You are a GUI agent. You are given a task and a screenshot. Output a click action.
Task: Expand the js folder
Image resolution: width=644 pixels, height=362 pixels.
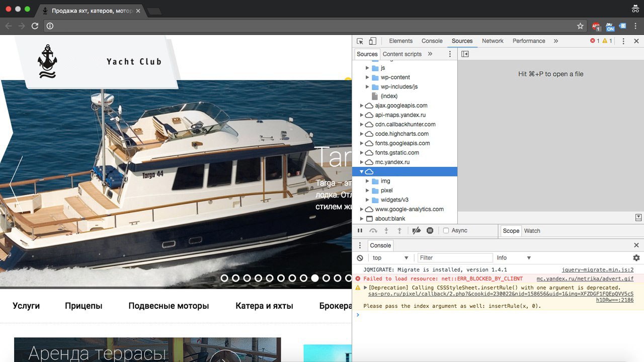(367, 68)
